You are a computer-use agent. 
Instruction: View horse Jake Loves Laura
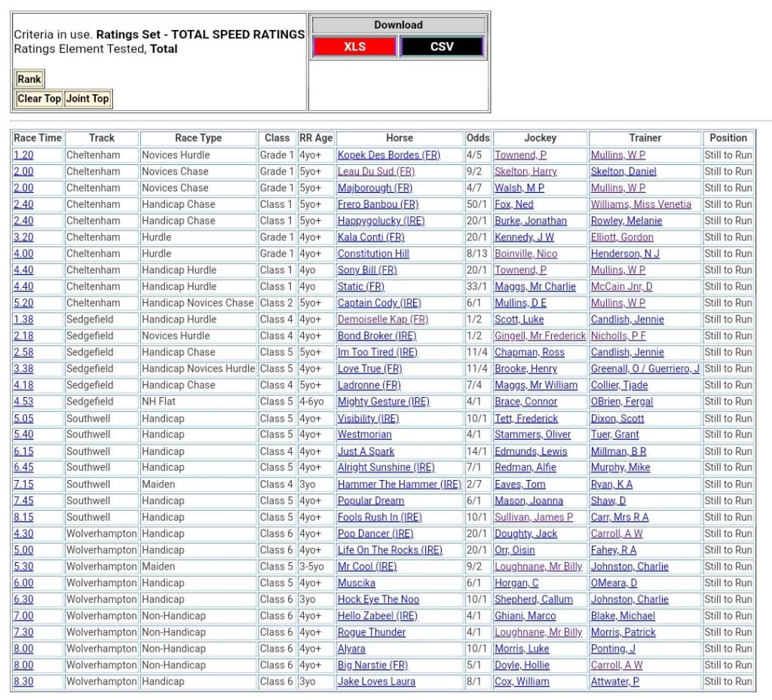(376, 682)
